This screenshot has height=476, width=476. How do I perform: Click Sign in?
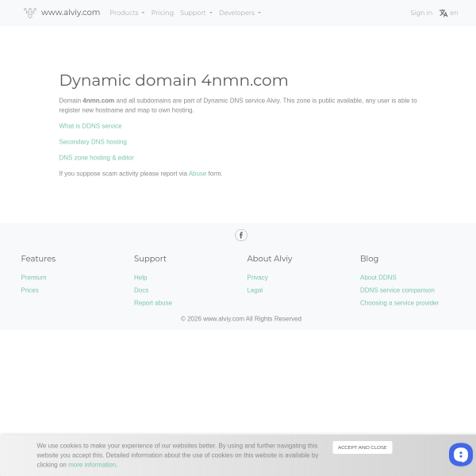(x=421, y=13)
